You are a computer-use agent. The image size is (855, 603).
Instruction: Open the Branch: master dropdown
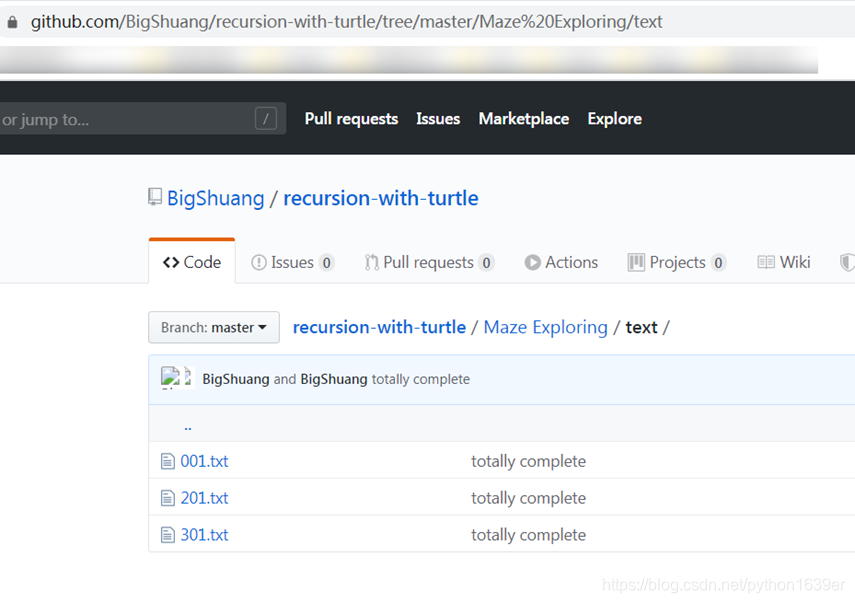[214, 327]
